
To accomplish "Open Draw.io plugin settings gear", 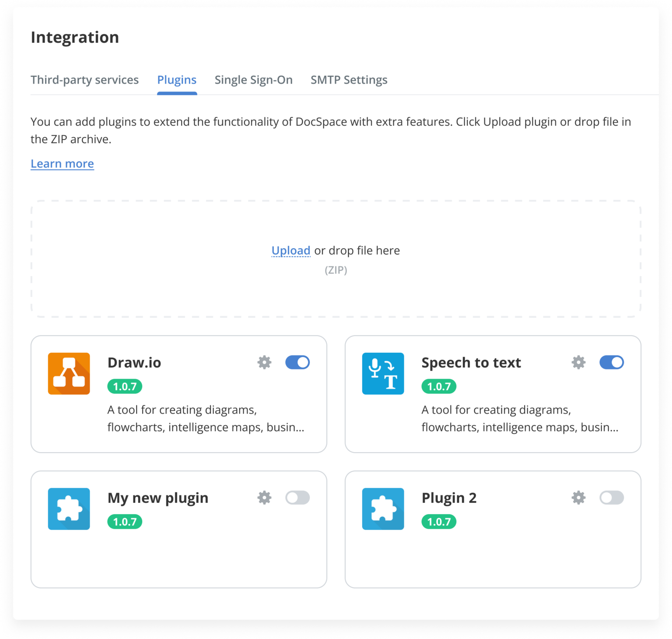I will click(x=264, y=362).
